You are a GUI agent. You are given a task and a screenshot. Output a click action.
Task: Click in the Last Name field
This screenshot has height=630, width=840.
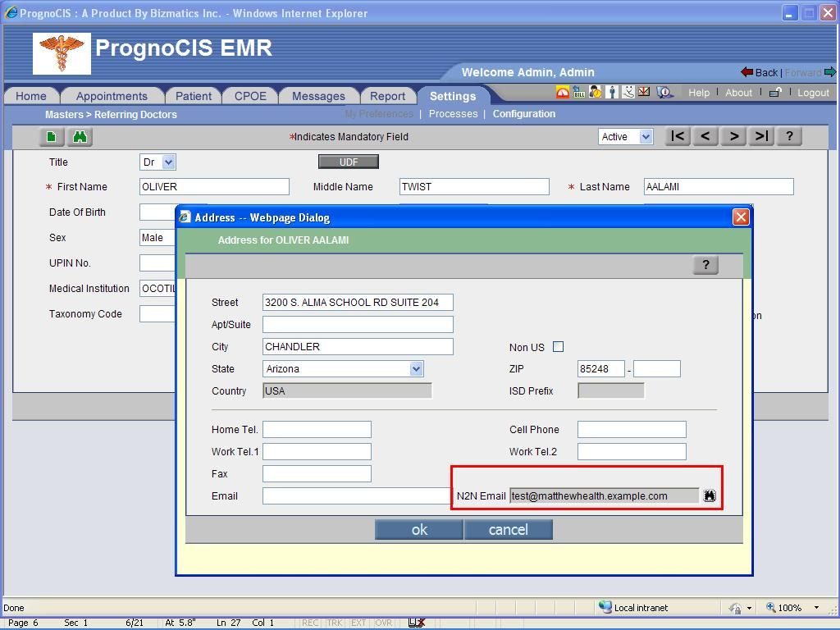719,186
